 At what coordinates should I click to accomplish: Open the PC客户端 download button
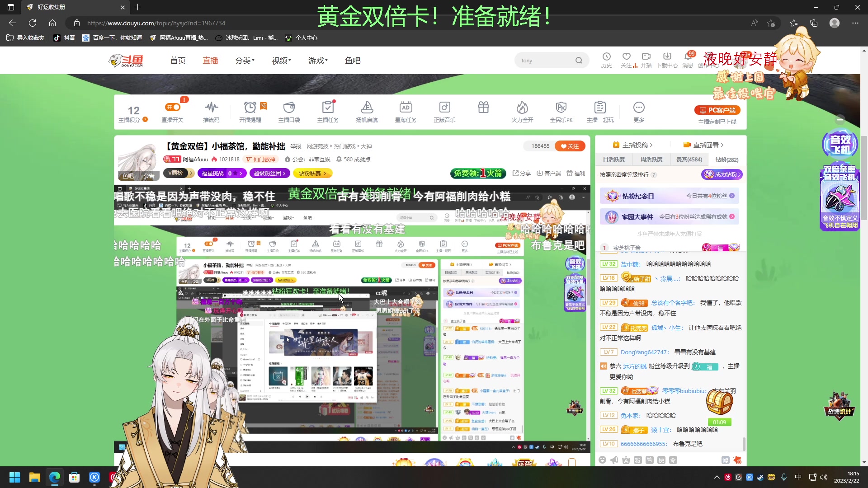(x=717, y=110)
